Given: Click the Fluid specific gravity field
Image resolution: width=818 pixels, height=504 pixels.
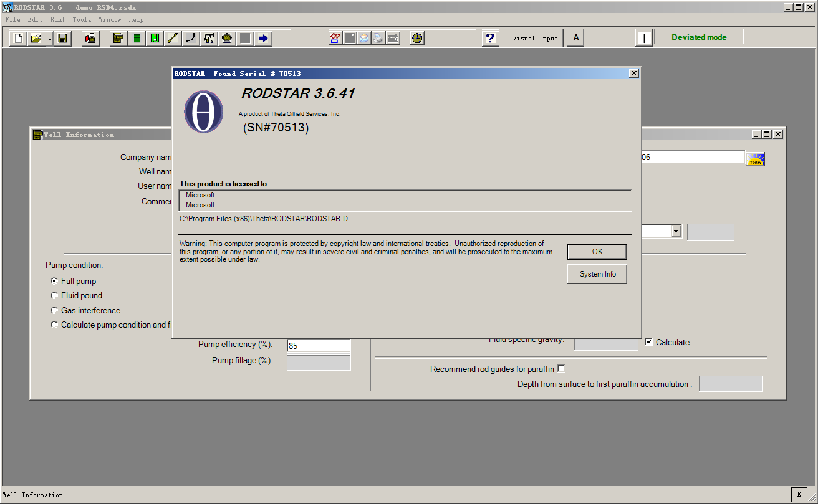Looking at the screenshot, I should click(x=606, y=343).
